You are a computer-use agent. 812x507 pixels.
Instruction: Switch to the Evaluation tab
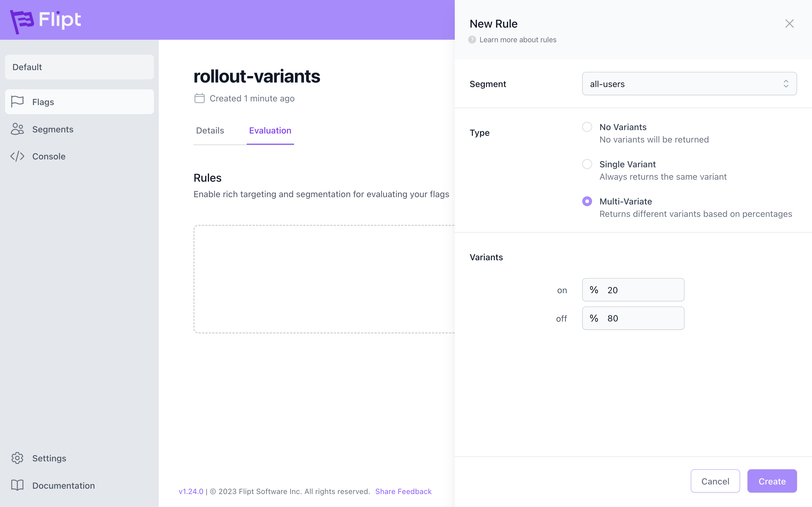click(x=270, y=130)
